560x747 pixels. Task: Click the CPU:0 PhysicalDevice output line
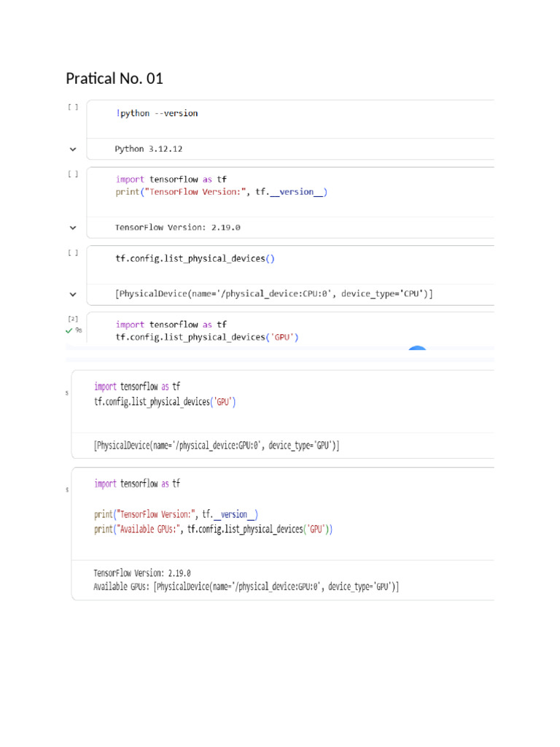pyautogui.click(x=274, y=294)
